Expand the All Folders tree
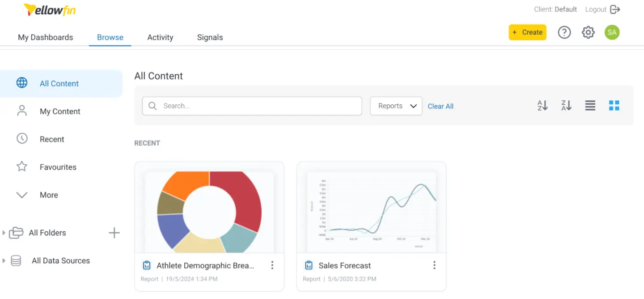Image resolution: width=644 pixels, height=299 pixels. point(4,233)
